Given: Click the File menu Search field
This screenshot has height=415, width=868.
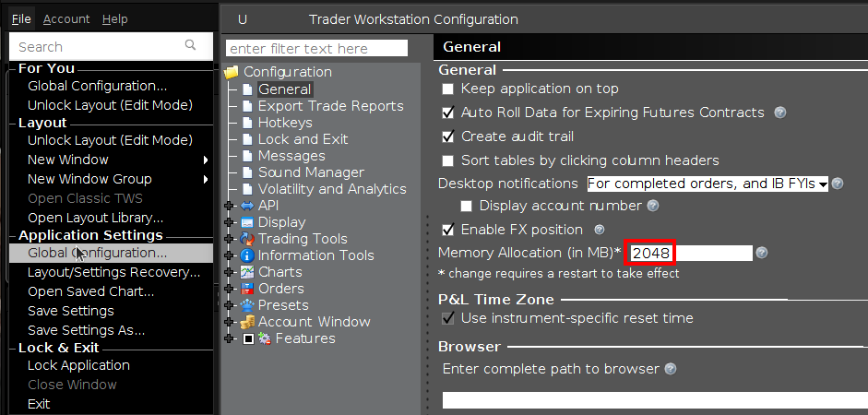Looking at the screenshot, I should 112,46.
